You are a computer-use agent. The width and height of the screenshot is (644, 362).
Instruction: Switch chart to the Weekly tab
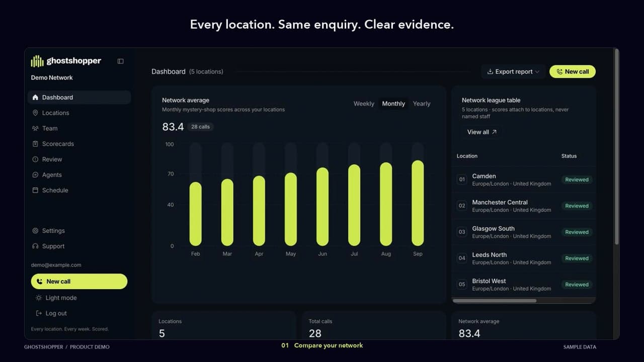(x=364, y=104)
